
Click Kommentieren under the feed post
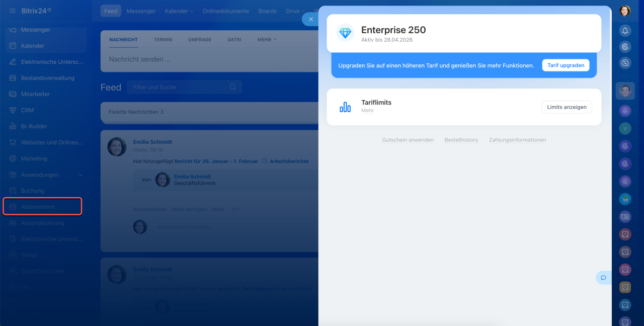pos(150,209)
